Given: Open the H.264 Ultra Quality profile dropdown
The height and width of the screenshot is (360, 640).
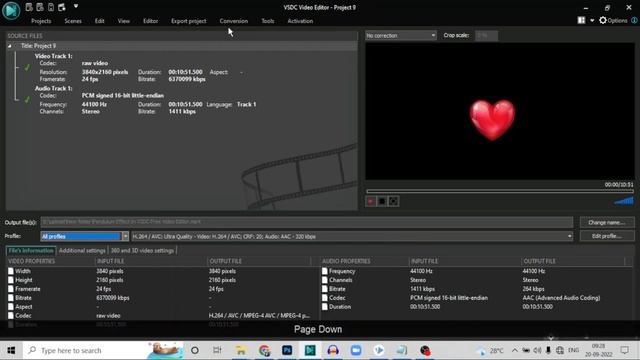Looking at the screenshot, I should coord(351,236).
